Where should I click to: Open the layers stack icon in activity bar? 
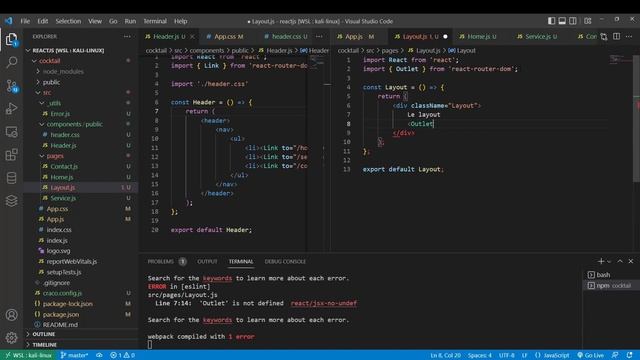(11, 201)
